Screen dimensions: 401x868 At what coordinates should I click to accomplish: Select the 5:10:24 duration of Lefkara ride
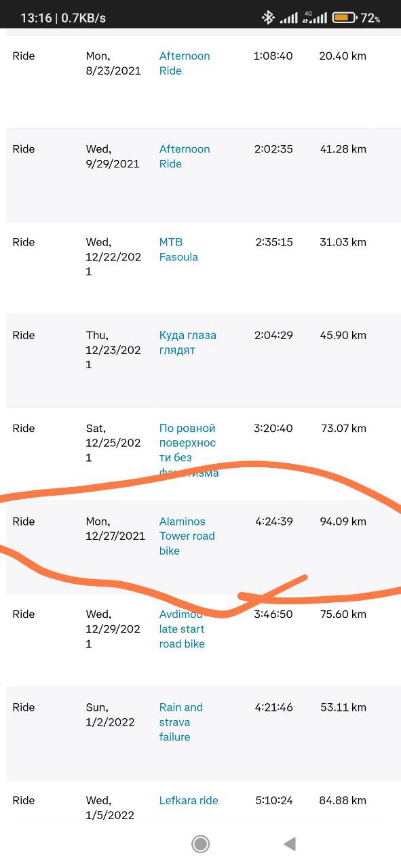[x=274, y=800]
